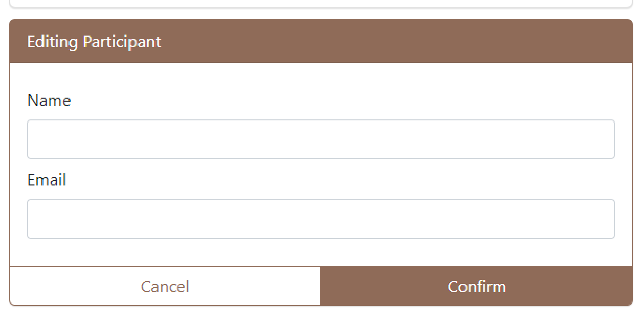Confirm the participant changes
The image size is (644, 325).
coord(476,286)
